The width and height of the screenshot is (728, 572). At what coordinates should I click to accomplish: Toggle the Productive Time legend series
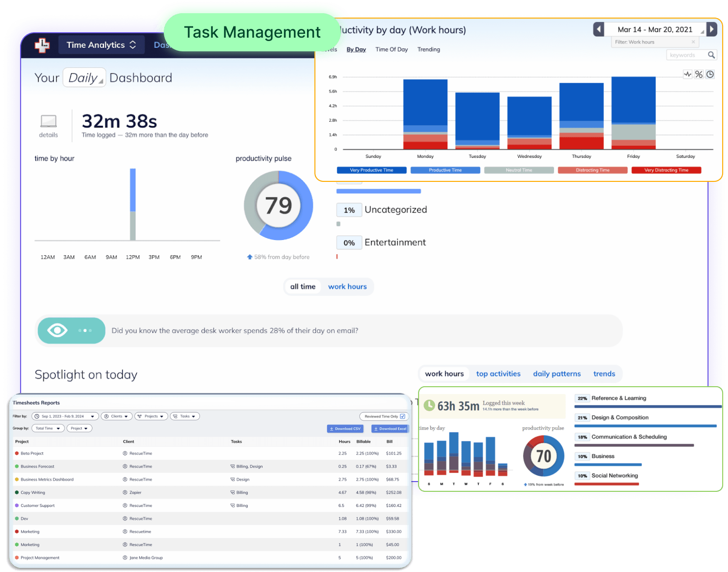click(x=445, y=170)
